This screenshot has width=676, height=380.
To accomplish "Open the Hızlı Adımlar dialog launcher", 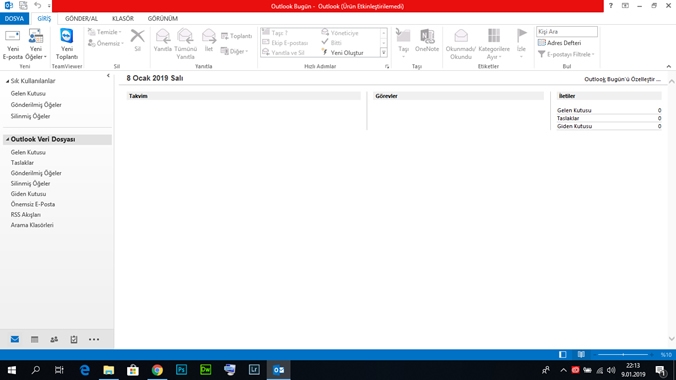I will coord(387,67).
